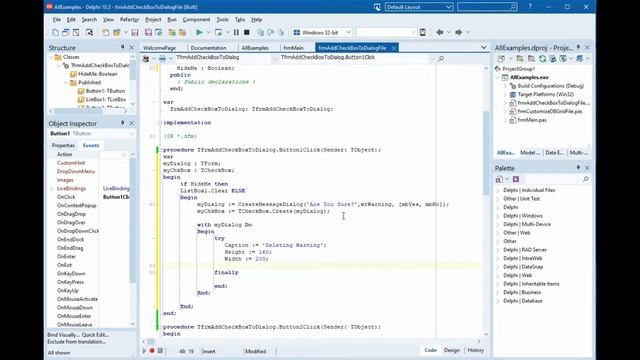Click the search icon in code editor navigation bar
640x360 pixels.
tap(441, 59)
